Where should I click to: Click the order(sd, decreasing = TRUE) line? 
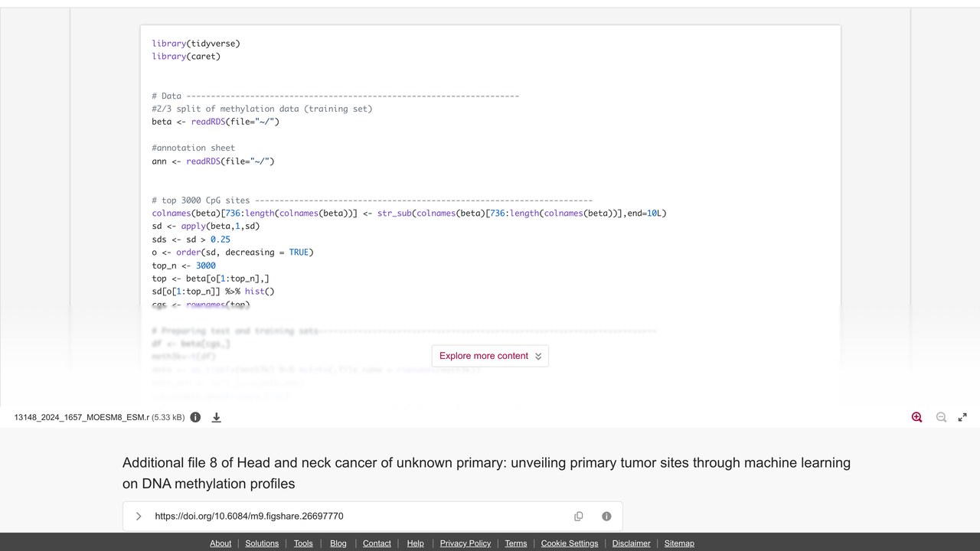233,253
